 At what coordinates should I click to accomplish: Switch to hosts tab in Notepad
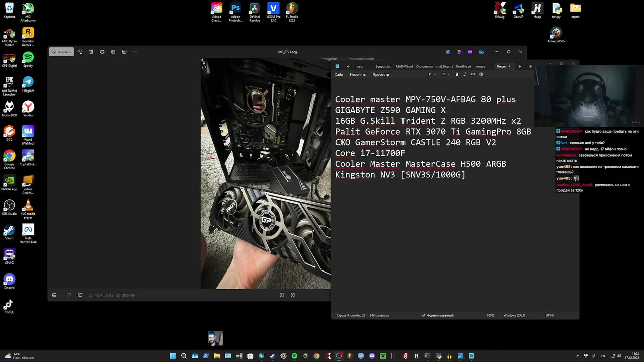[x=359, y=66]
